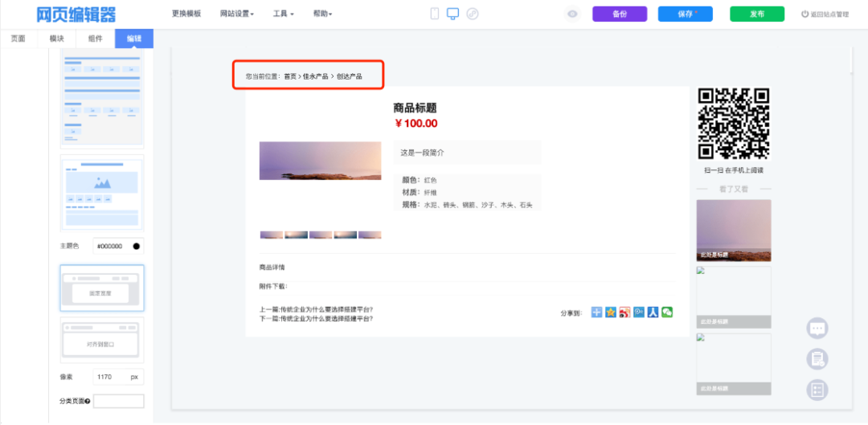
Task: Switch to mobile device preview icon
Action: [x=435, y=14]
